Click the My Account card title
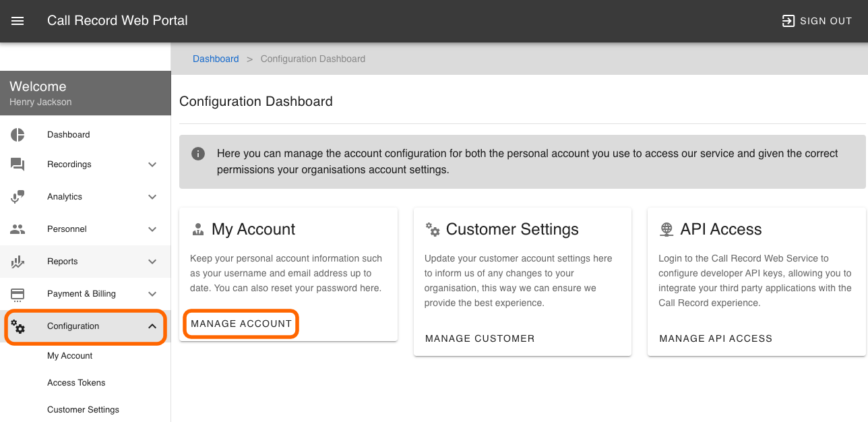This screenshot has height=422, width=868. point(253,229)
